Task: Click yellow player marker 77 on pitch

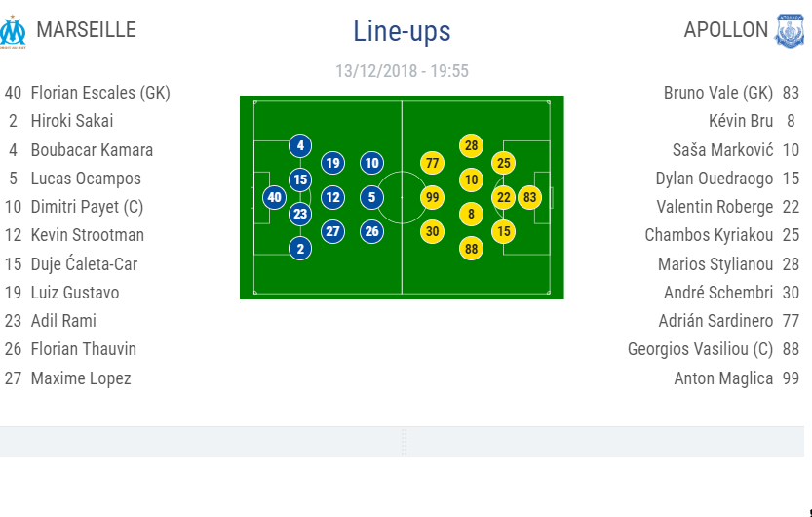Action: (x=433, y=163)
